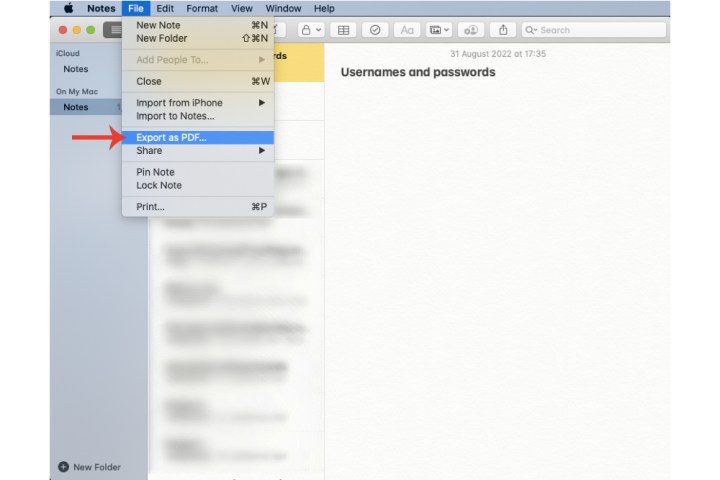Open the Notes application menu
The width and height of the screenshot is (720, 480).
(101, 8)
